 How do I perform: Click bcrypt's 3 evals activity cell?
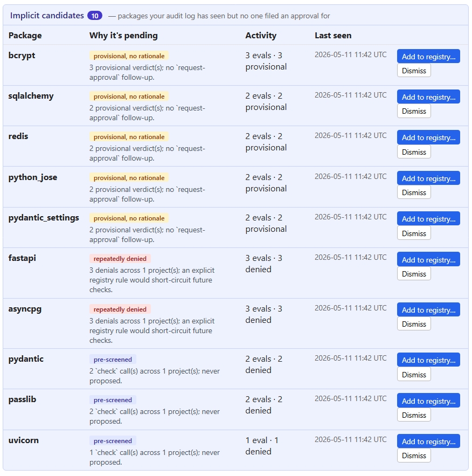266,61
